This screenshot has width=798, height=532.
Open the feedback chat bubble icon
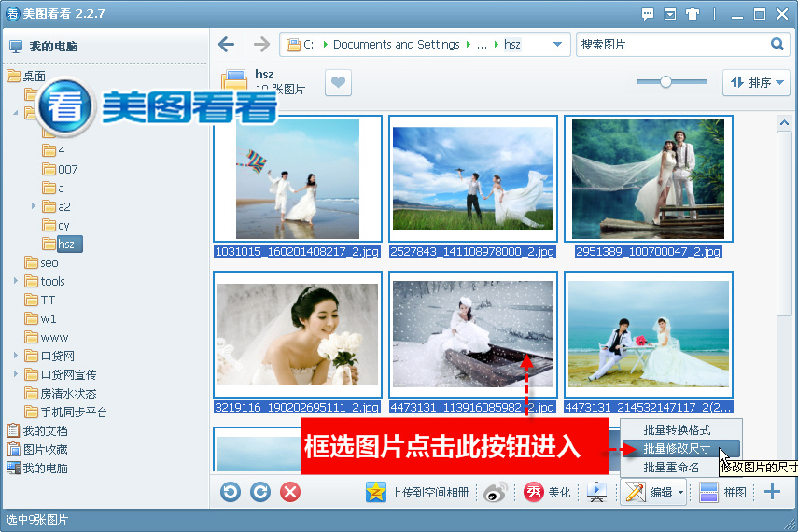(648, 14)
